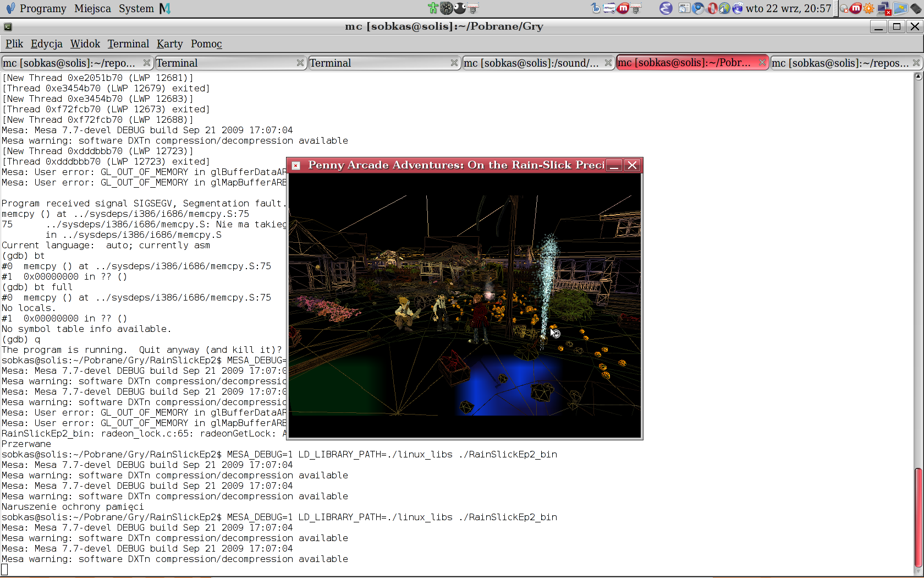Open the Edycja menu
Screen dimensions: 924x578
pos(46,43)
